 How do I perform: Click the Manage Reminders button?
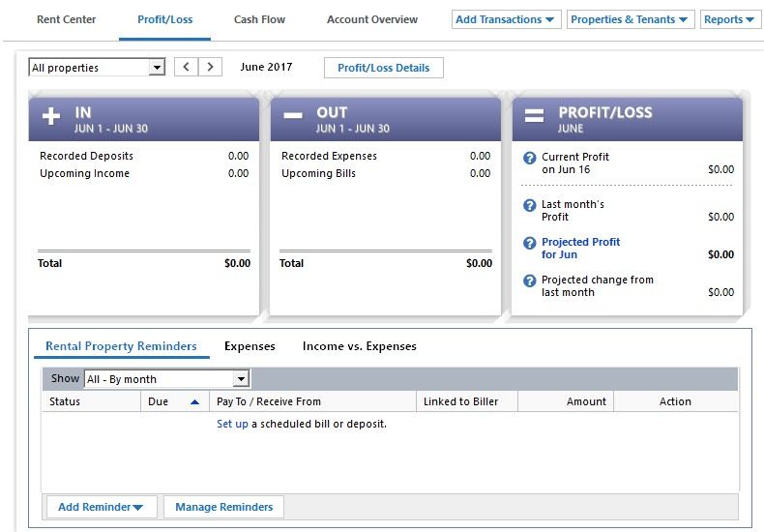[x=223, y=507]
